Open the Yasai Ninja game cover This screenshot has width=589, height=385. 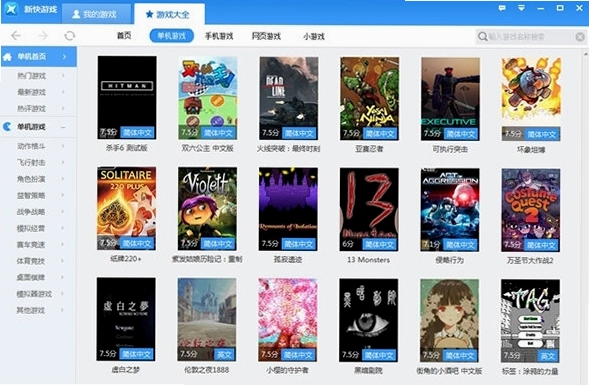(370, 99)
